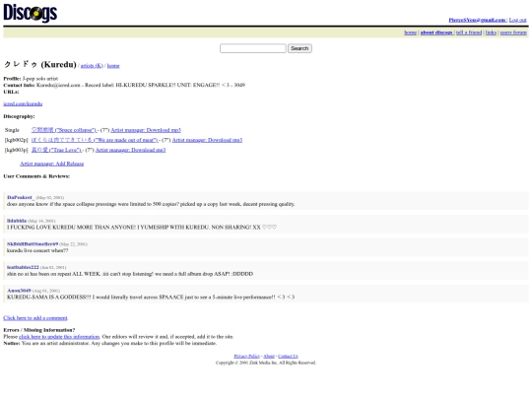Click here to add a comment
Viewport: 532px width, 399px height.
35,318
